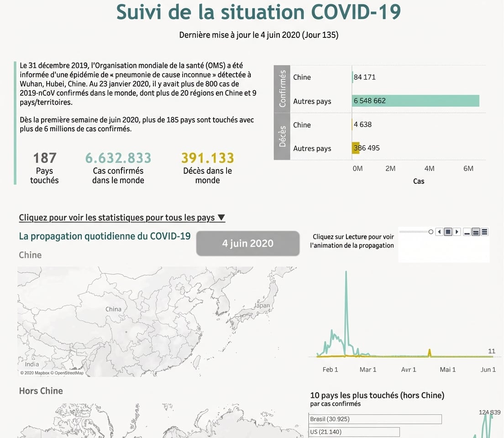The height and width of the screenshot is (438, 504).
Task: Click the '2M' axis tick label
Action: tap(390, 168)
